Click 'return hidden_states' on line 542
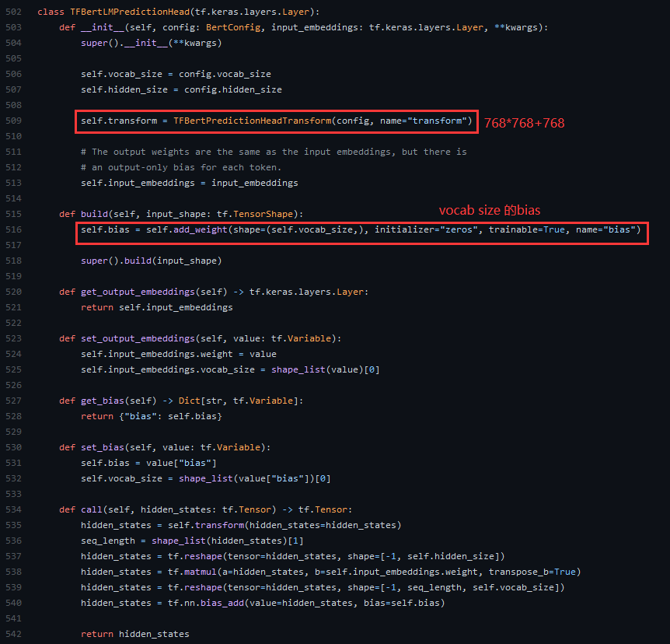The width and height of the screenshot is (670, 644). [x=135, y=634]
